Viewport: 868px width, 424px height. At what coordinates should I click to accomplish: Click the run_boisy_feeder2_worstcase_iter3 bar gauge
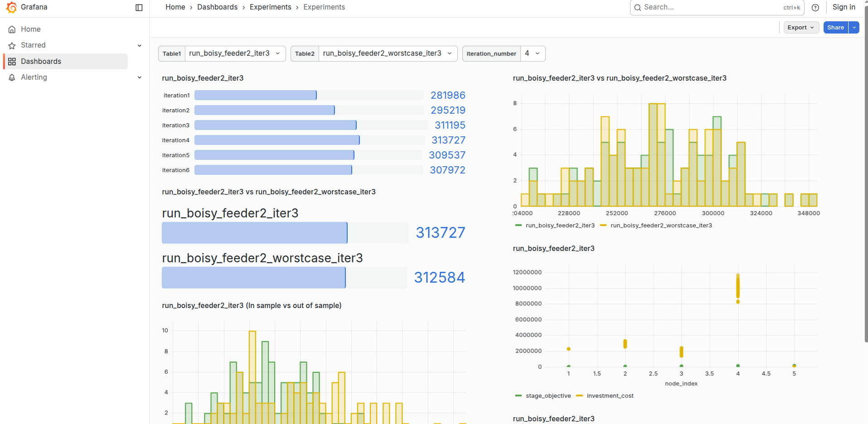click(x=284, y=278)
